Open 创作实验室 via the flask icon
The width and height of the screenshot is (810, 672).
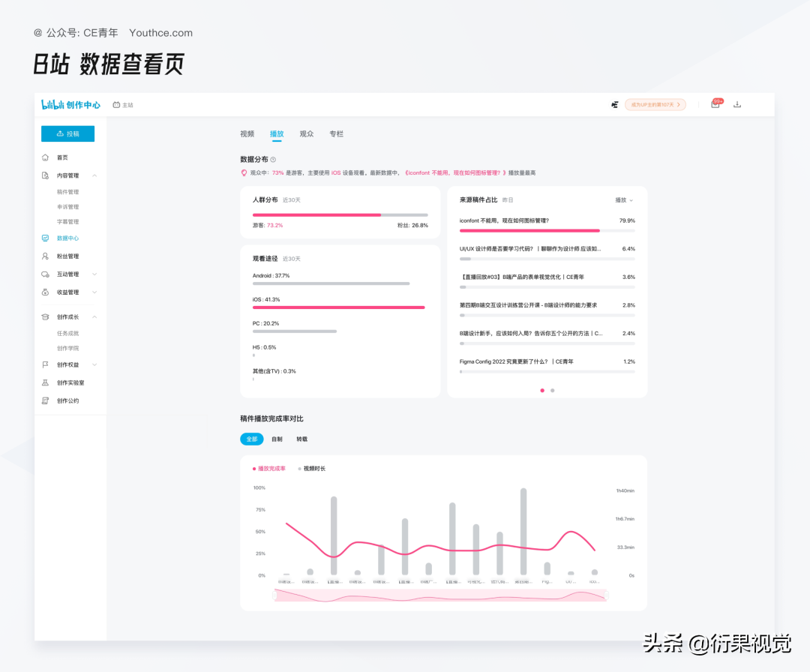pyautogui.click(x=46, y=382)
